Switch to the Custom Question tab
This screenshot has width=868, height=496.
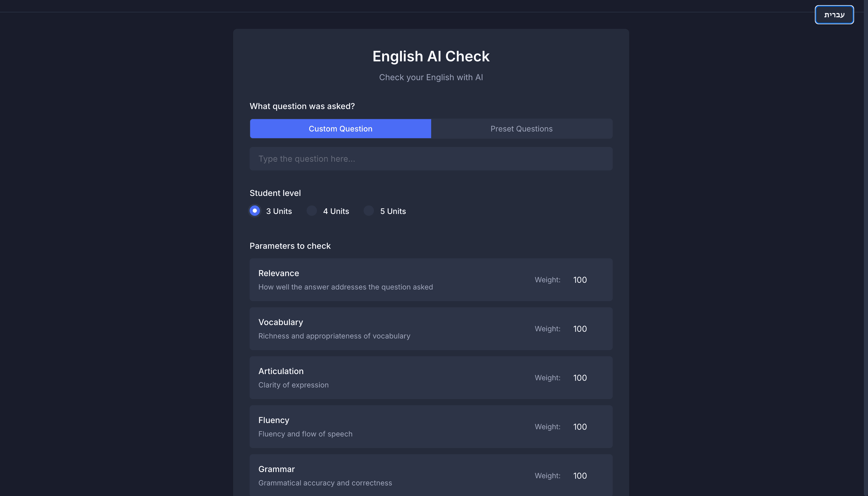pyautogui.click(x=340, y=128)
